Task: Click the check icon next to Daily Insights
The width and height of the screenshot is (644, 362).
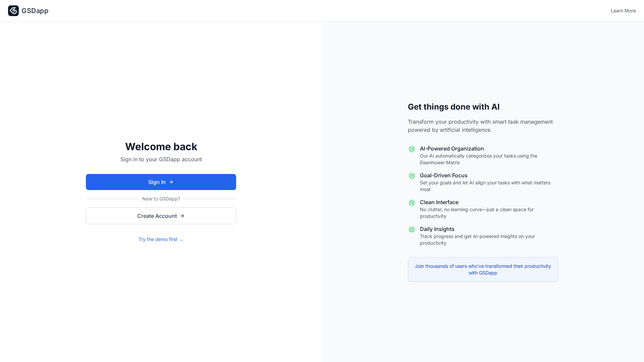Action: coord(412,230)
